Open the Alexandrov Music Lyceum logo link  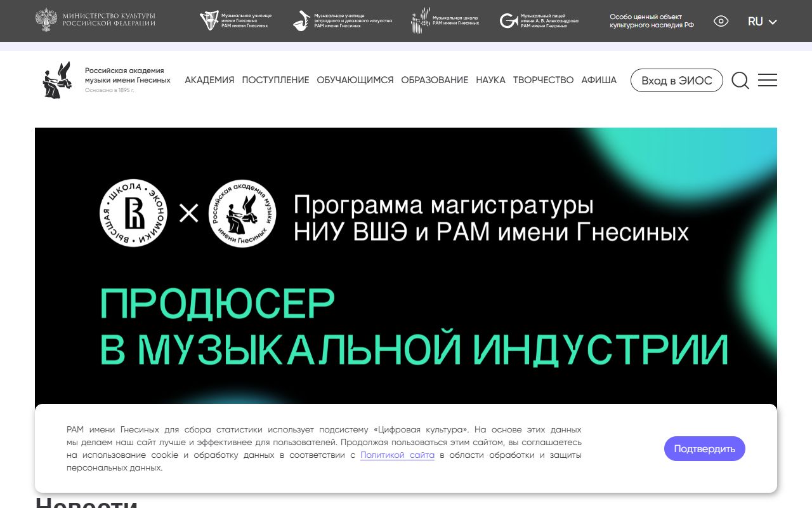point(539,21)
